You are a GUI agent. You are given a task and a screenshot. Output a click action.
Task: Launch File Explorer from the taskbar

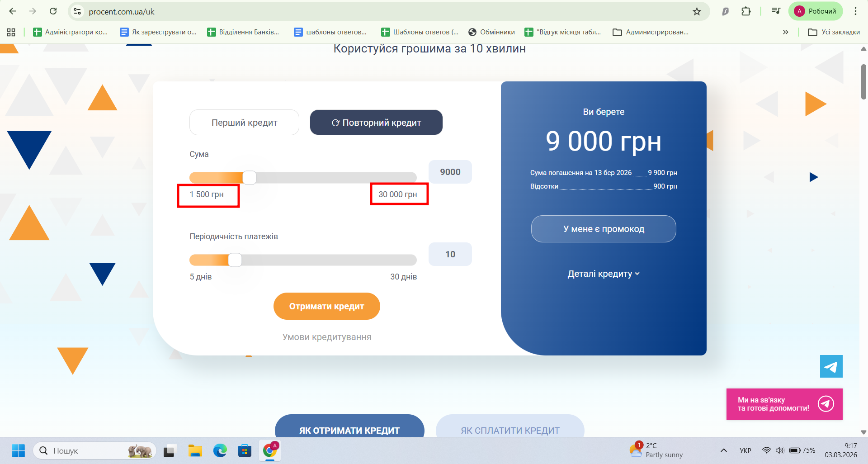point(195,450)
